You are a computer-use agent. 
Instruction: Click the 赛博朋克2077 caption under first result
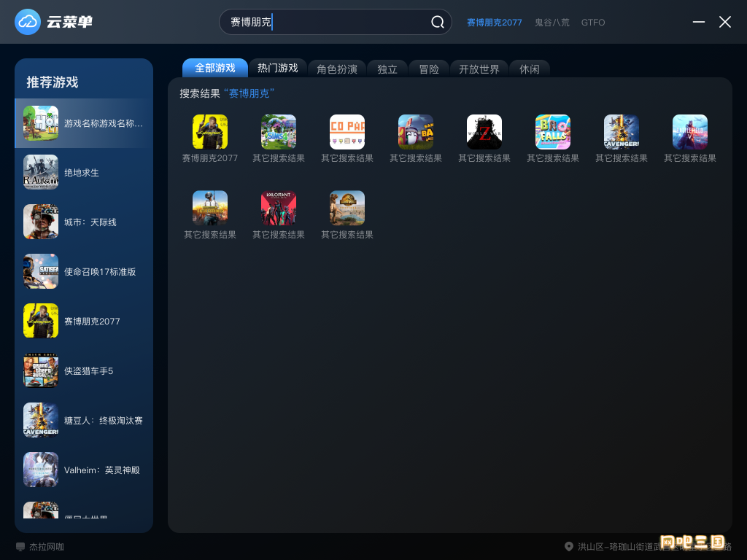pos(210,158)
